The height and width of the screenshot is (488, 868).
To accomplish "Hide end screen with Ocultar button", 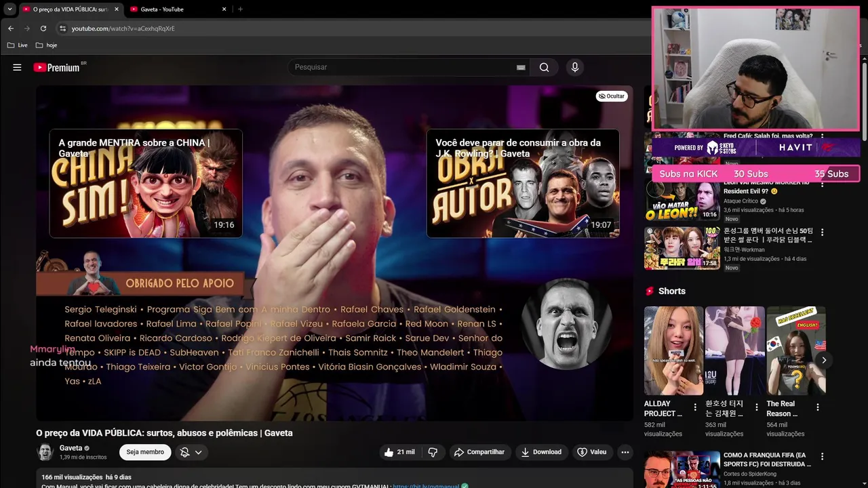I will (611, 96).
